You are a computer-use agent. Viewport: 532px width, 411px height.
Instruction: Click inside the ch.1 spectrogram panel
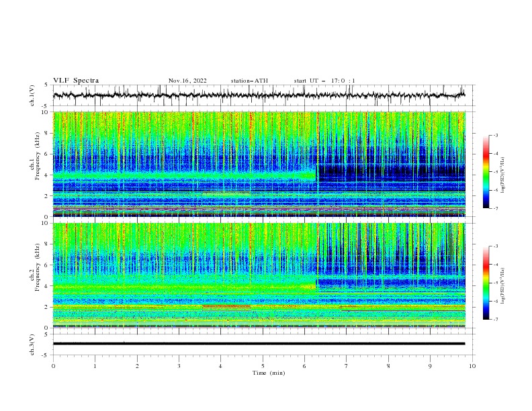coord(259,164)
